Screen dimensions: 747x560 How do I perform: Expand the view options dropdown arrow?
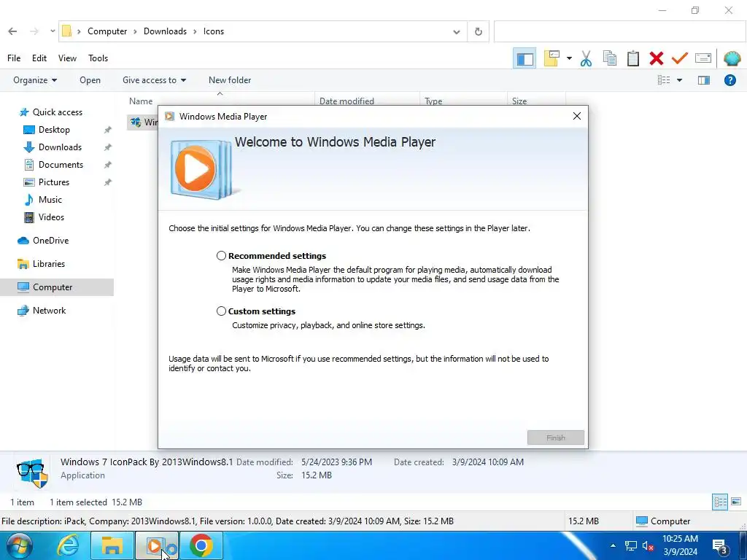(679, 80)
